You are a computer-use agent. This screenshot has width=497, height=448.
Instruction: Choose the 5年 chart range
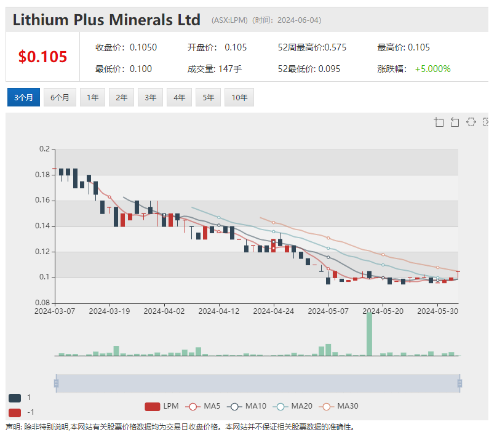pos(208,97)
